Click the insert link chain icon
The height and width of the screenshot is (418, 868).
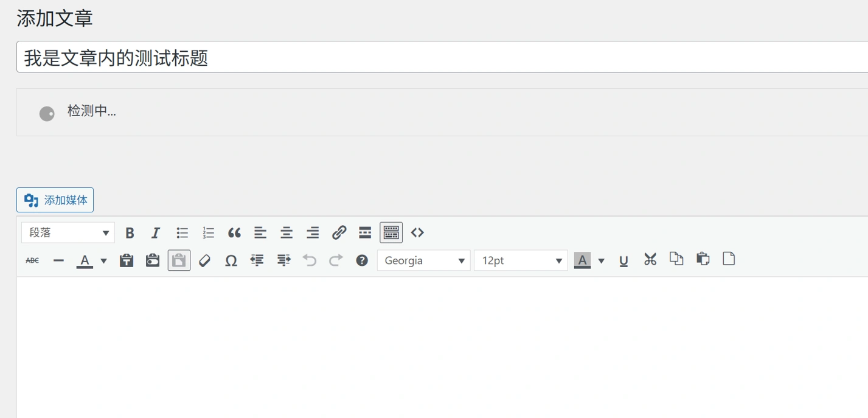click(x=339, y=232)
